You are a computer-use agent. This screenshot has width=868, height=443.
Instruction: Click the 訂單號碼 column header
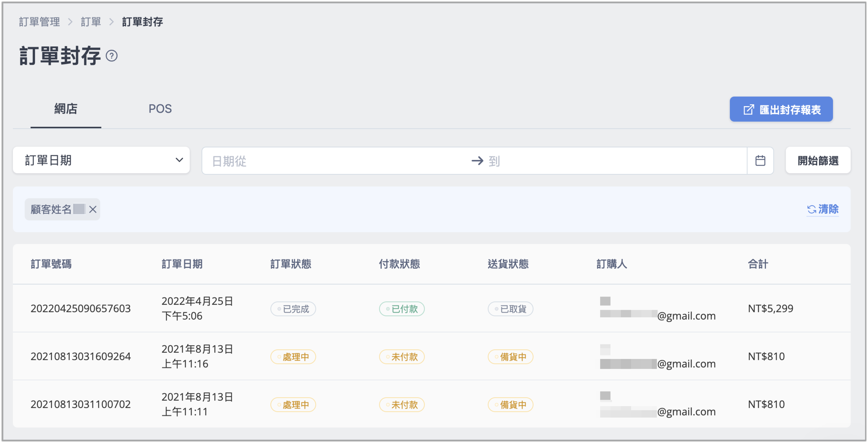[x=51, y=264]
